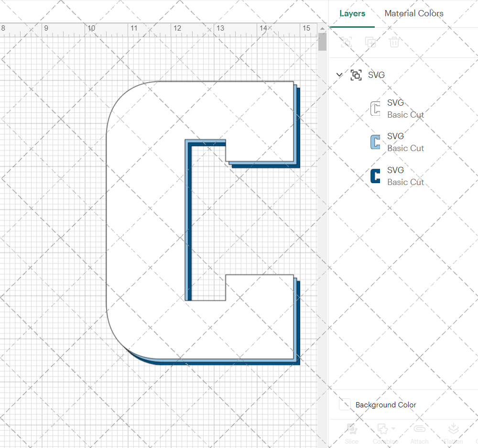Select the light blue C layer thumbnail
This screenshot has width=478, height=448.
pyautogui.click(x=375, y=142)
